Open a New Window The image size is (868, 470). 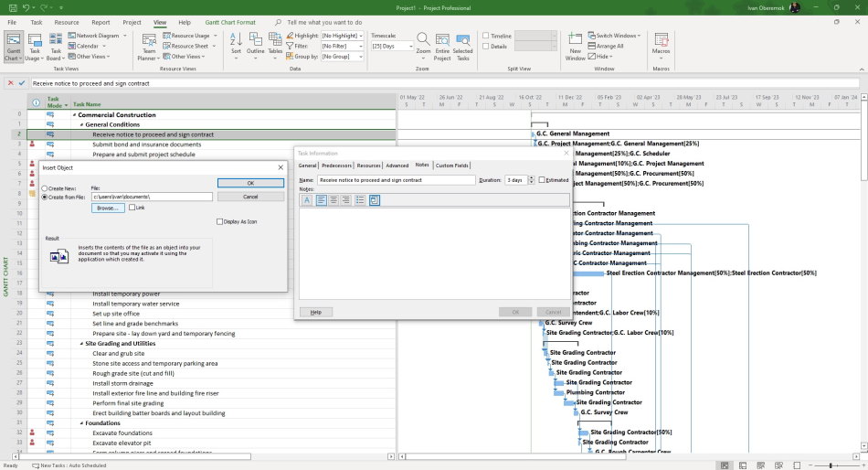(575, 47)
